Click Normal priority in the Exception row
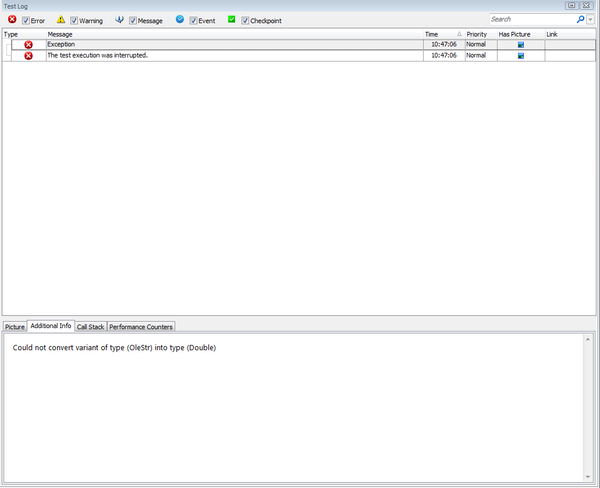 [476, 44]
